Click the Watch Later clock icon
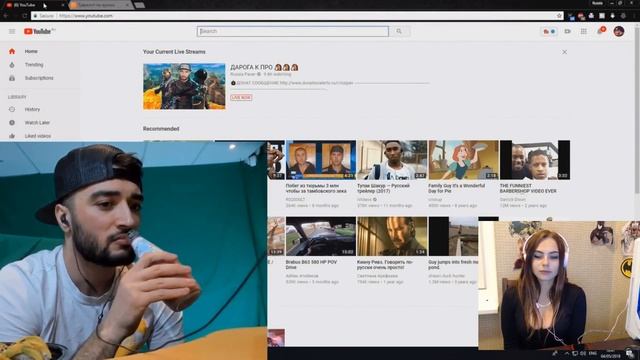This screenshot has width=640, height=360. [x=12, y=122]
